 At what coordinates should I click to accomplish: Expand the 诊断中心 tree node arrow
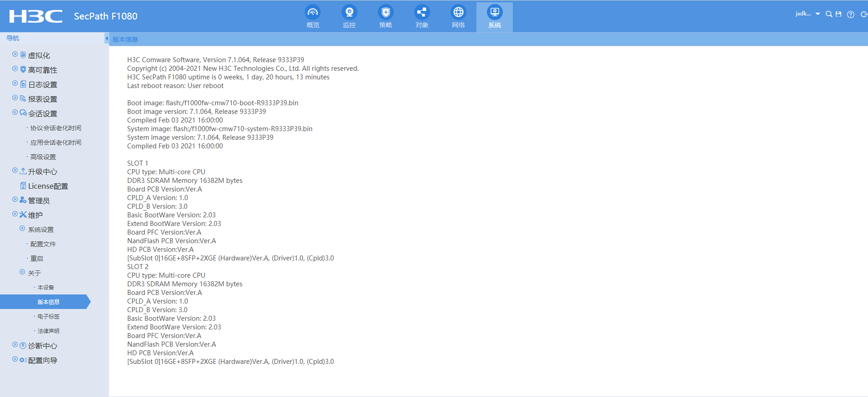pyautogui.click(x=15, y=345)
